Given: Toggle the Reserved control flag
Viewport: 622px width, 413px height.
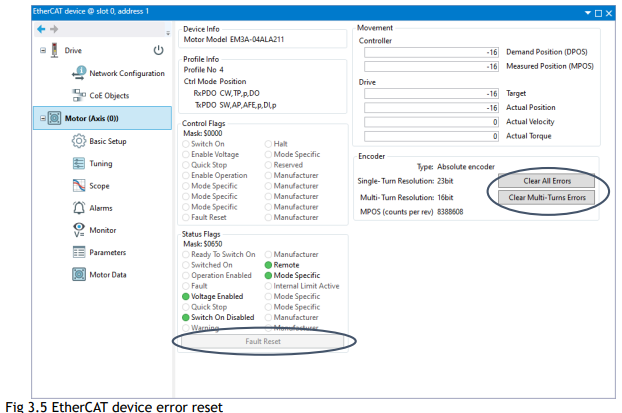Looking at the screenshot, I should pyautogui.click(x=268, y=165).
